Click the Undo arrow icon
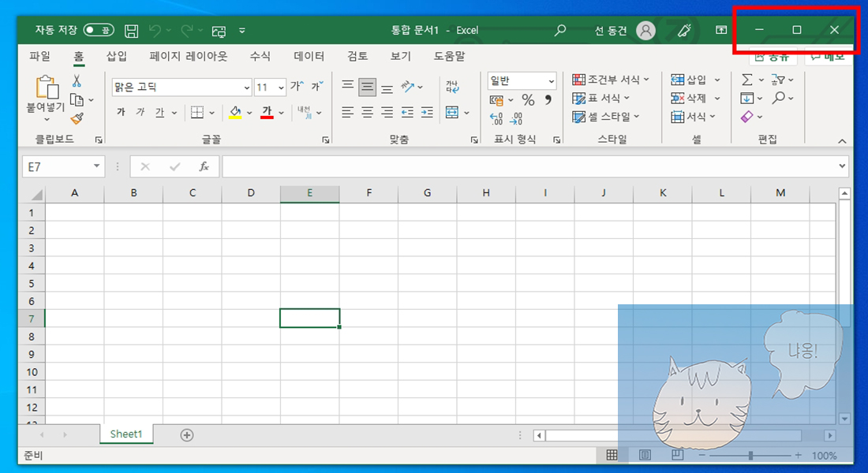 155,31
